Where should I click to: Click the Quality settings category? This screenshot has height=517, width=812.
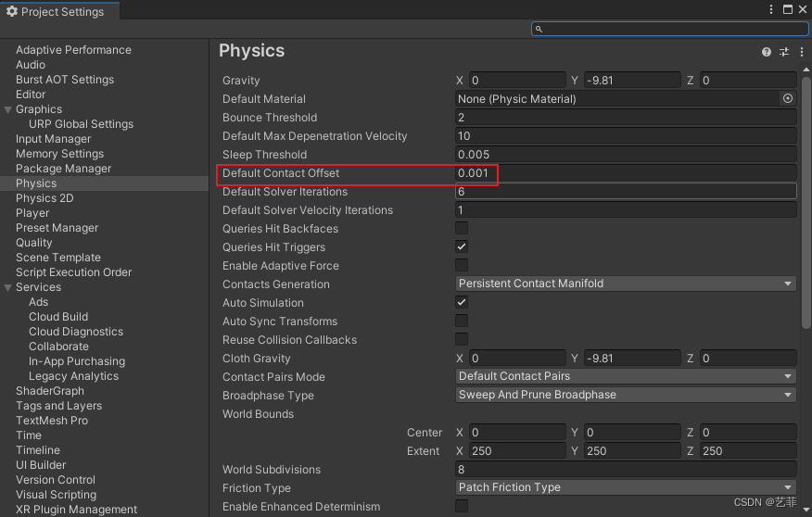point(34,243)
